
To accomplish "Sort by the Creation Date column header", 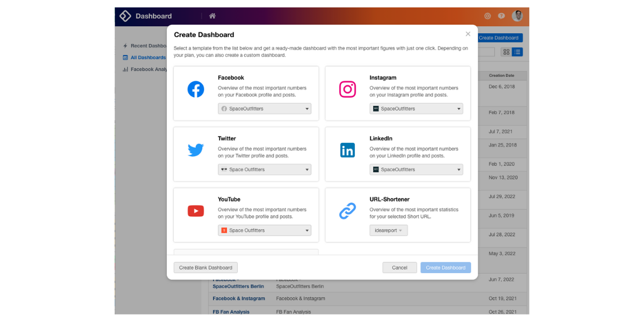I will point(501,76).
